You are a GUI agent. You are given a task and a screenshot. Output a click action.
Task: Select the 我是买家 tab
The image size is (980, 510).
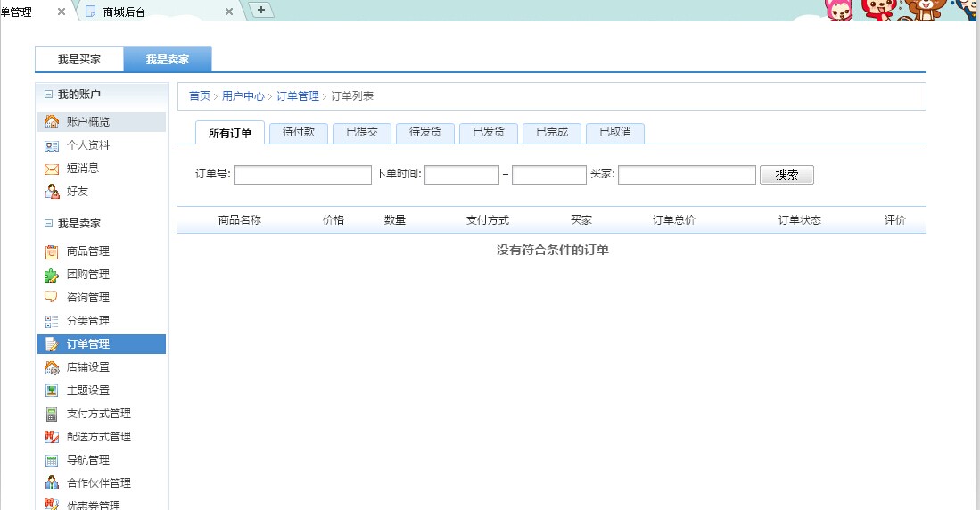pyautogui.click(x=79, y=60)
